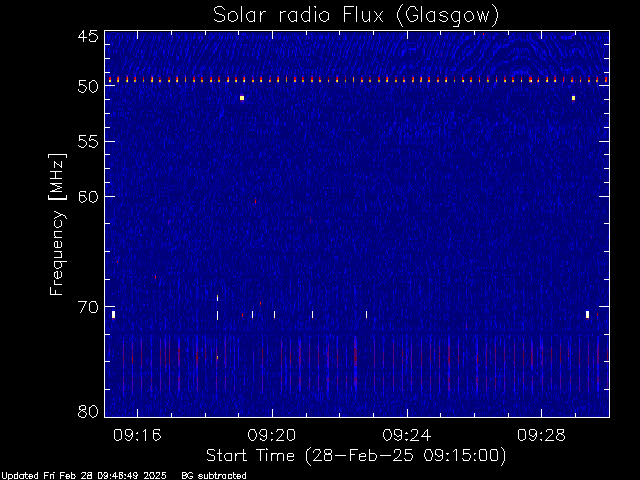Click the "55" frequency tick label

click(x=88, y=142)
